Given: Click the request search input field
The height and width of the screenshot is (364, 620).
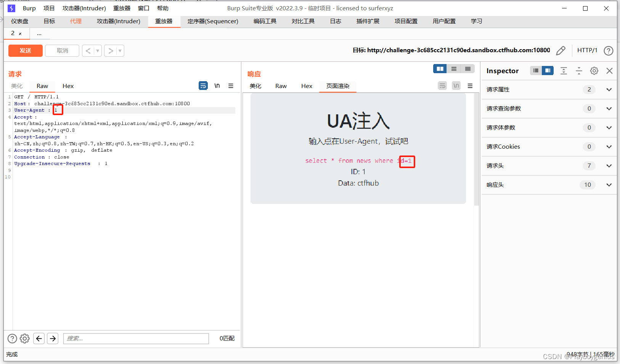Looking at the screenshot, I should 136,338.
